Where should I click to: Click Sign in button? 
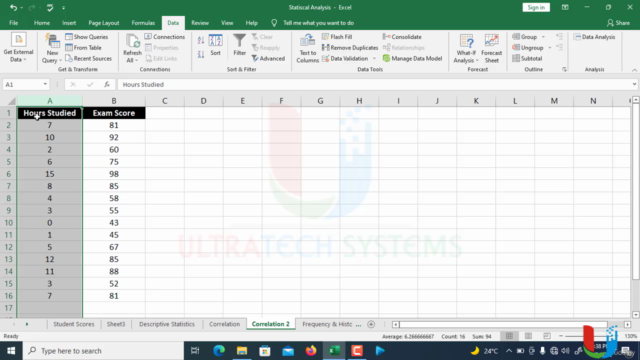536,7
